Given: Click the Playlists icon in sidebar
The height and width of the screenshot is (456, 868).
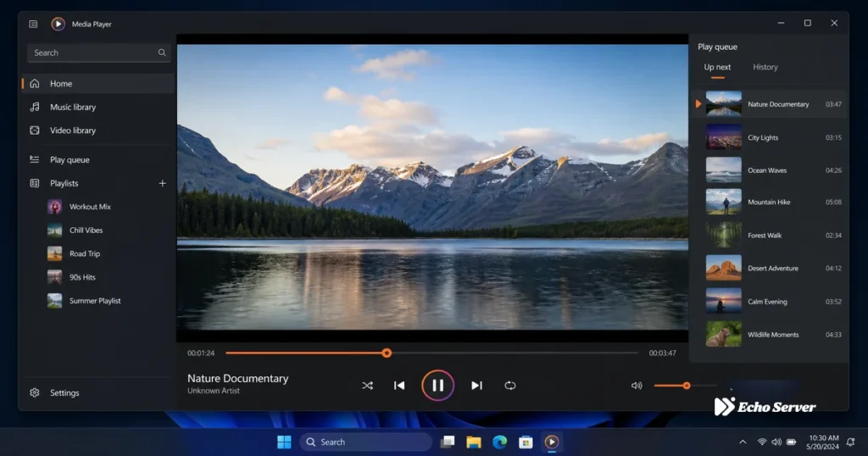Looking at the screenshot, I should pos(34,183).
